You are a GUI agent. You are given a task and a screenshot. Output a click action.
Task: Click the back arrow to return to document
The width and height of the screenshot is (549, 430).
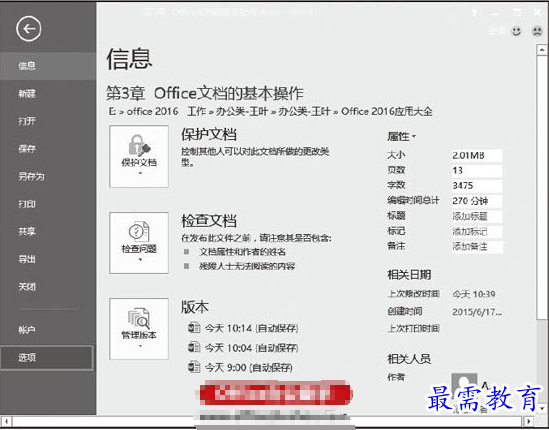click(x=28, y=29)
